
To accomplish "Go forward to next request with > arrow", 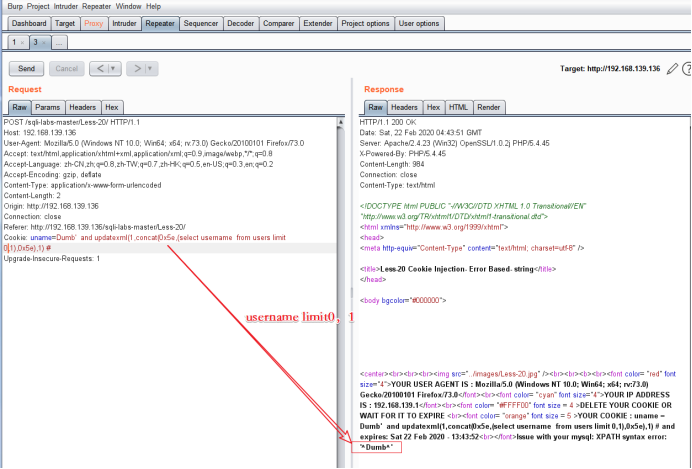I will 137,68.
